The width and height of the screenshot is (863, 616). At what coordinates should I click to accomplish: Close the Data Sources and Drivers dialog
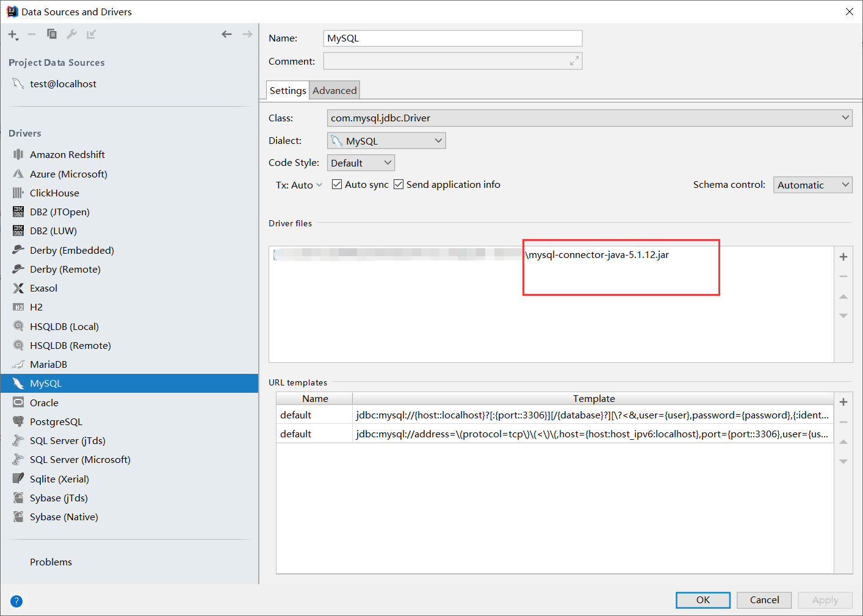tap(849, 12)
